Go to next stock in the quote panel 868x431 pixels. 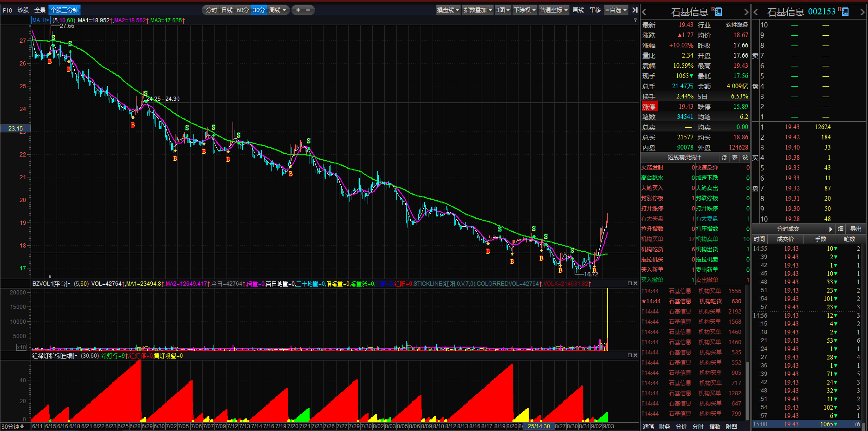[x=746, y=12]
